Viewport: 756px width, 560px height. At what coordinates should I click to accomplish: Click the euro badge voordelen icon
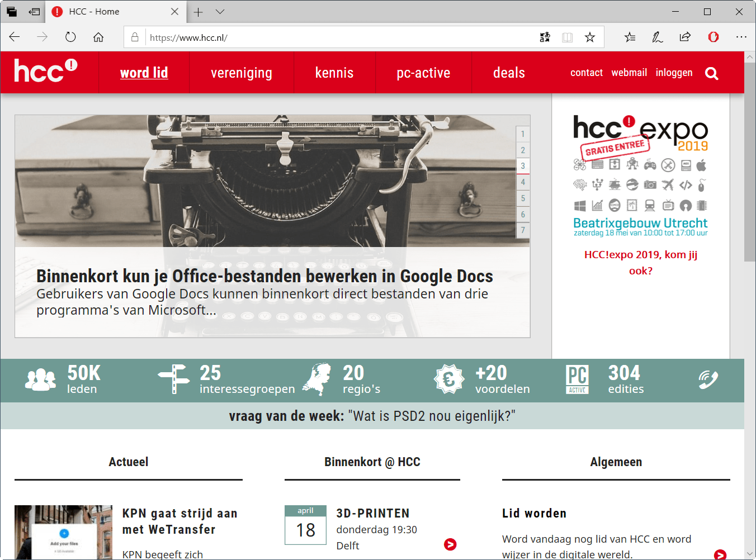[x=449, y=379]
